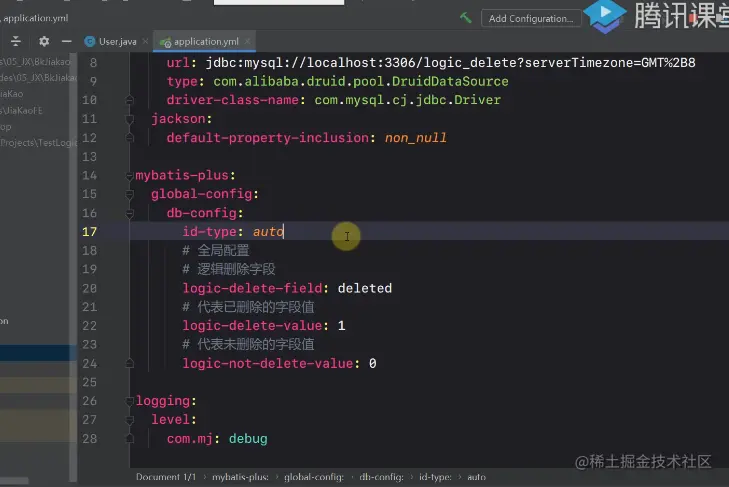Image resolution: width=729 pixels, height=487 pixels.
Task: Click the logic-delete-value key
Action: 252,326
